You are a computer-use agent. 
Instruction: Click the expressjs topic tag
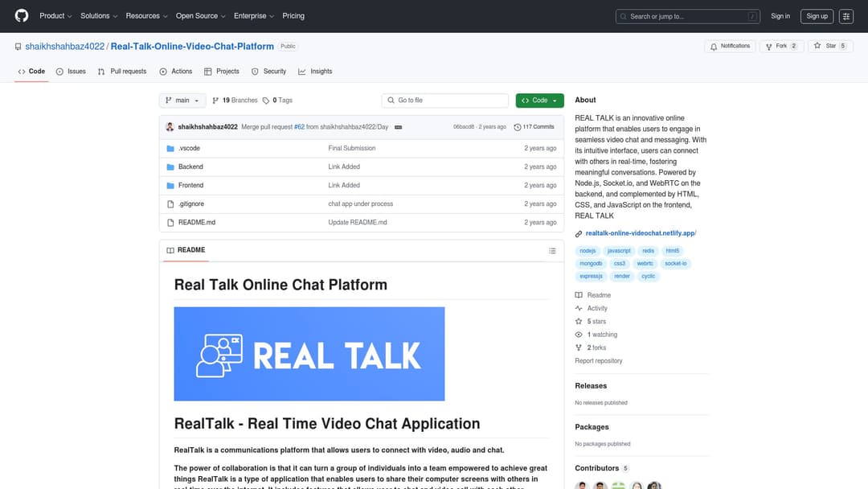591,277
